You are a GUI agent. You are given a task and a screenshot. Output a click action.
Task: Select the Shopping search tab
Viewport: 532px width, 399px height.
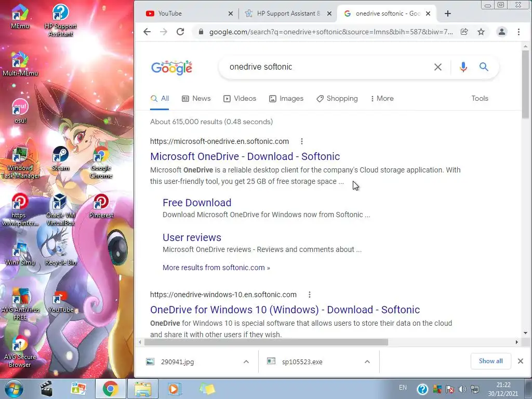pos(337,98)
